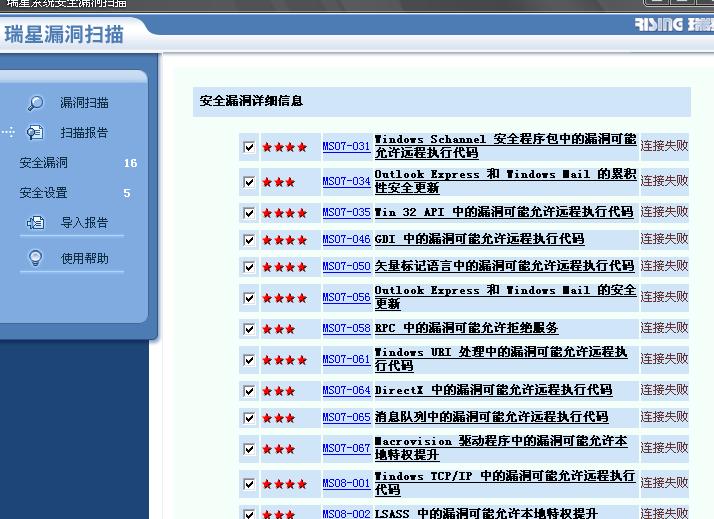
Task: Open the 导入报告 menu entry
Action: (84, 223)
